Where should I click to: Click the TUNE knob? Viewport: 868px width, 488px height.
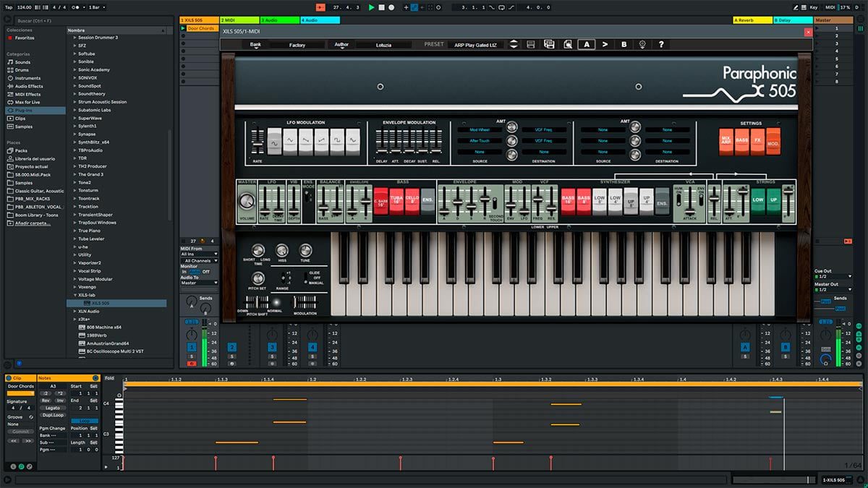(305, 250)
